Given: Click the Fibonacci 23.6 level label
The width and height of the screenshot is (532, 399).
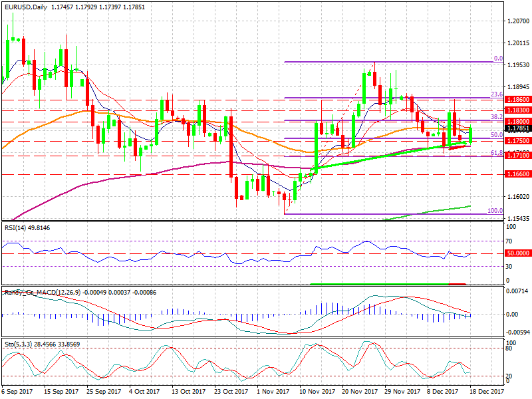Looking at the screenshot, I should (497, 94).
